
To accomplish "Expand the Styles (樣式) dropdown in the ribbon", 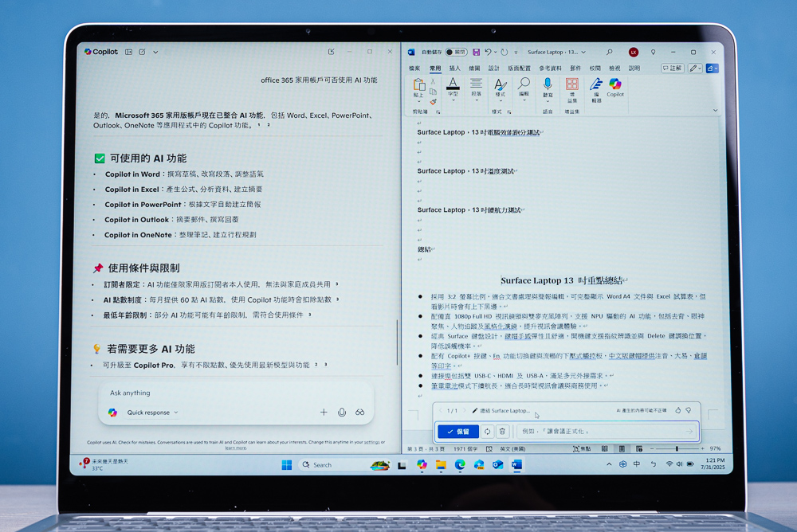I will click(x=501, y=100).
